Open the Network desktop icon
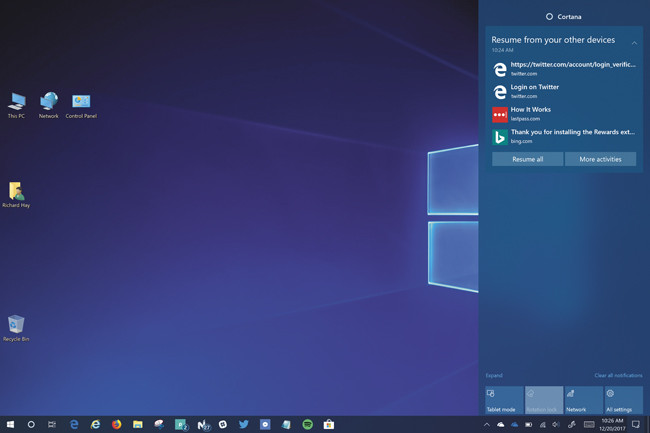The height and width of the screenshot is (433, 650). pos(49,105)
